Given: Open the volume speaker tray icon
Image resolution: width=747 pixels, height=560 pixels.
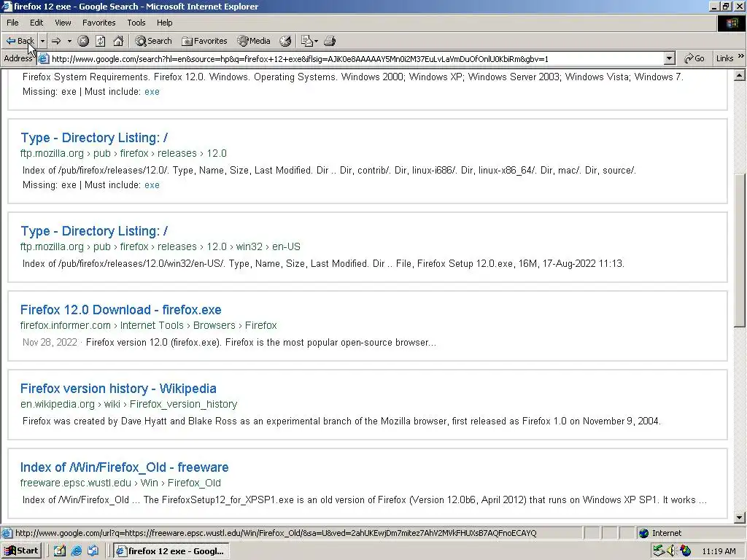Looking at the screenshot, I should (671, 551).
